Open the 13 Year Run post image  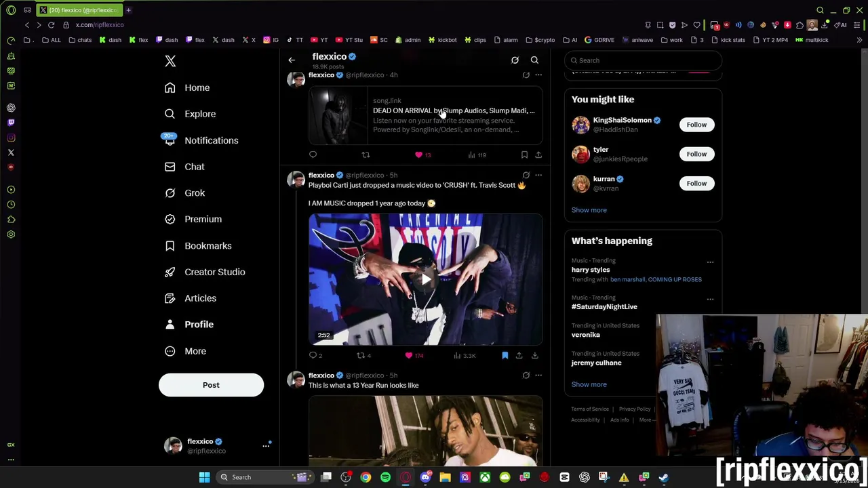point(426,432)
